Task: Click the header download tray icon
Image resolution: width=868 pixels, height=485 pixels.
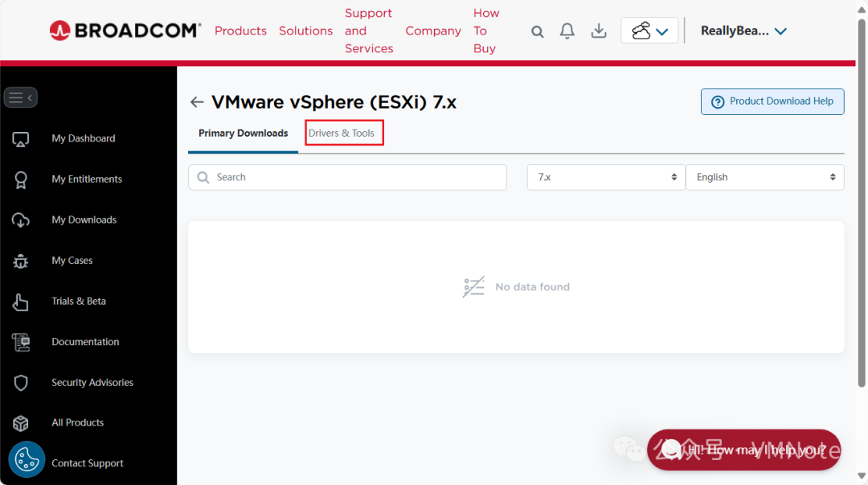Action: tap(599, 31)
